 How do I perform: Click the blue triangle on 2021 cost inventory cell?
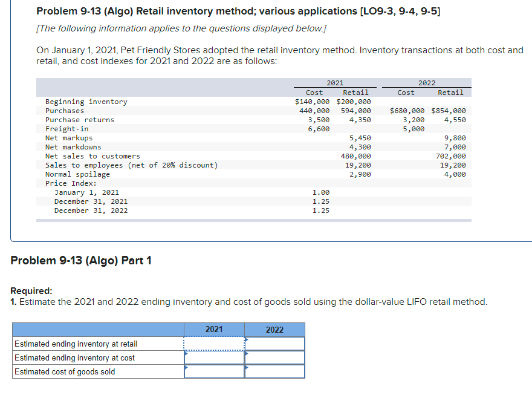186,354
